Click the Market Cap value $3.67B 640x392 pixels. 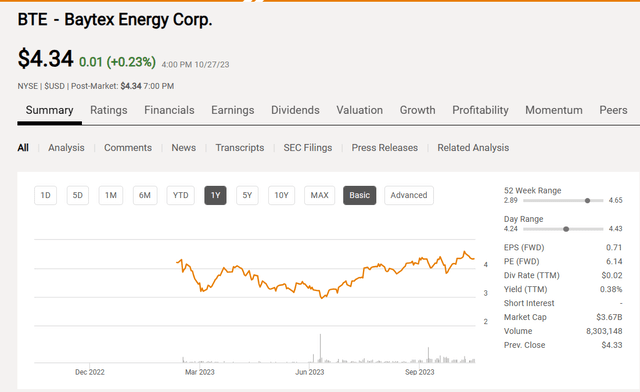(609, 317)
